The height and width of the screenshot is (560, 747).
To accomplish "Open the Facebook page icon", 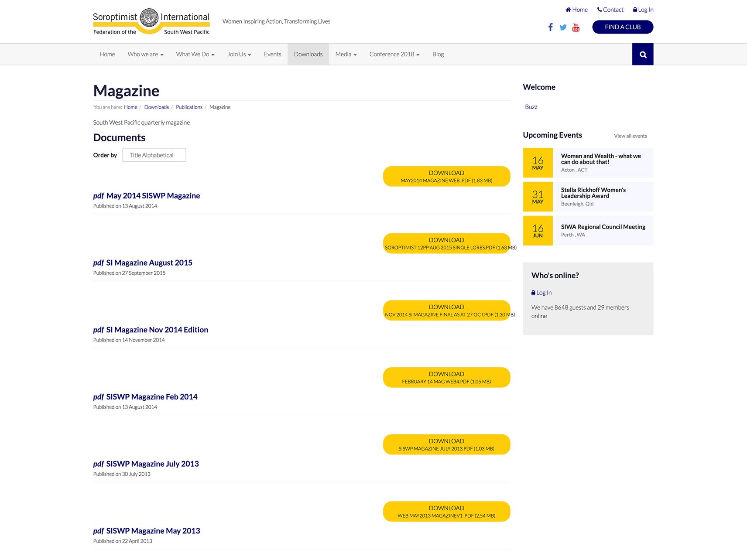I will (550, 27).
